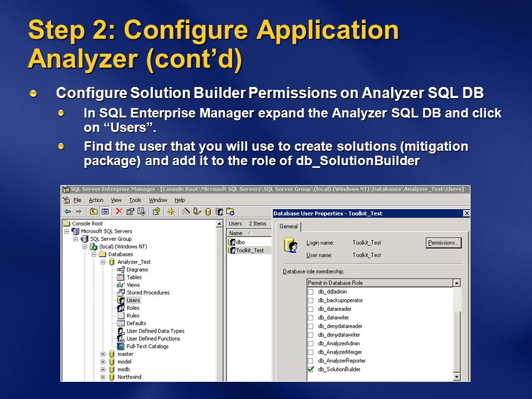
Task: Click the red X Delete toolbar icon
Action: click(x=119, y=212)
